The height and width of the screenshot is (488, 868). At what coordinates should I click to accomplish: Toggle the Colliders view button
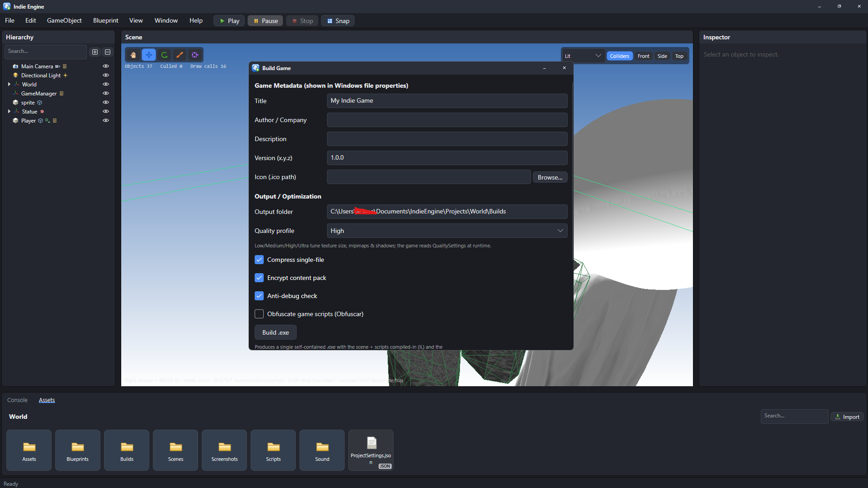tap(620, 56)
